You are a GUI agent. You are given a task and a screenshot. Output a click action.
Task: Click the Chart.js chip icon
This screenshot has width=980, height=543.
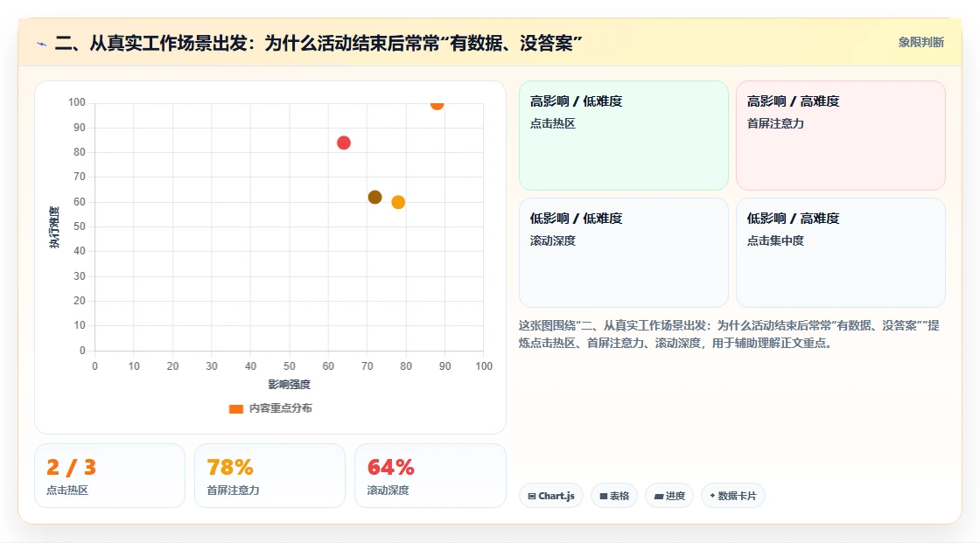point(532,497)
